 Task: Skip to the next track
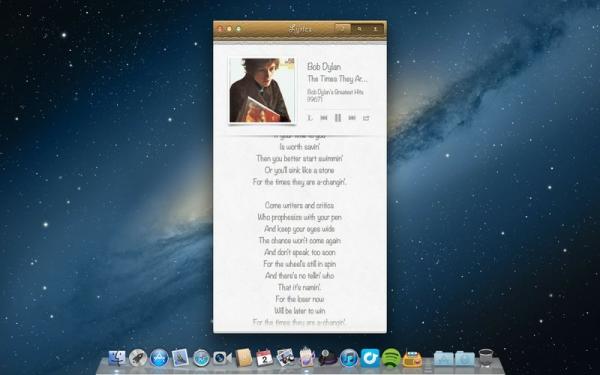point(352,118)
